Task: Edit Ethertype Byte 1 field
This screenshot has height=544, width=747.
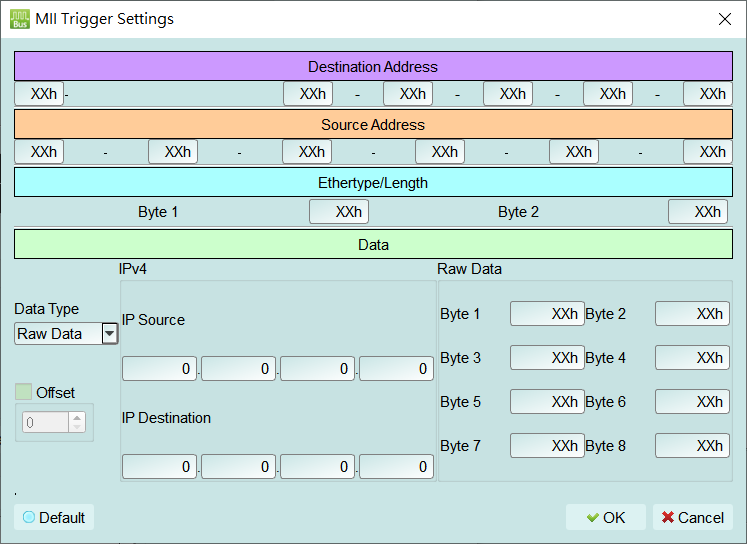Action: coord(339,212)
